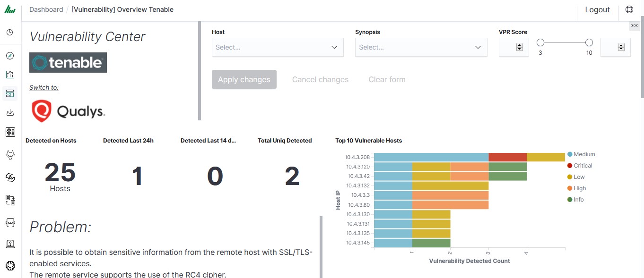Click the cog wheel sidebar icon at bottom

[x=10, y=266]
